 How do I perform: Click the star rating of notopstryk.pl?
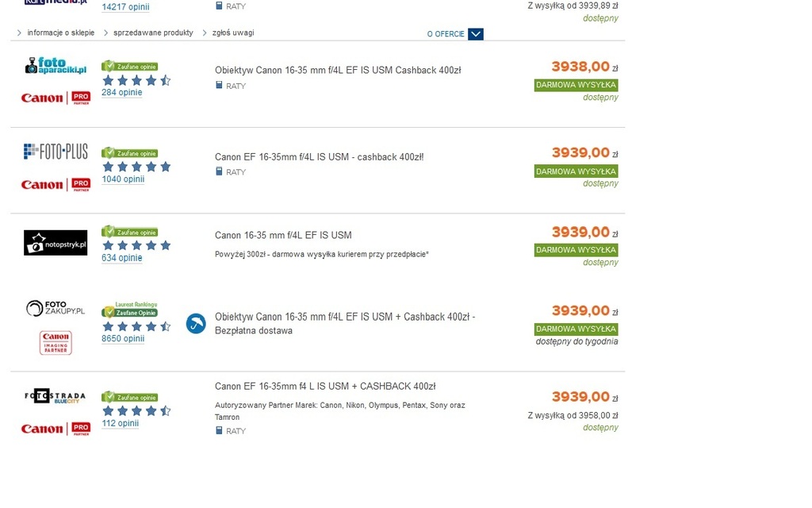coord(136,245)
